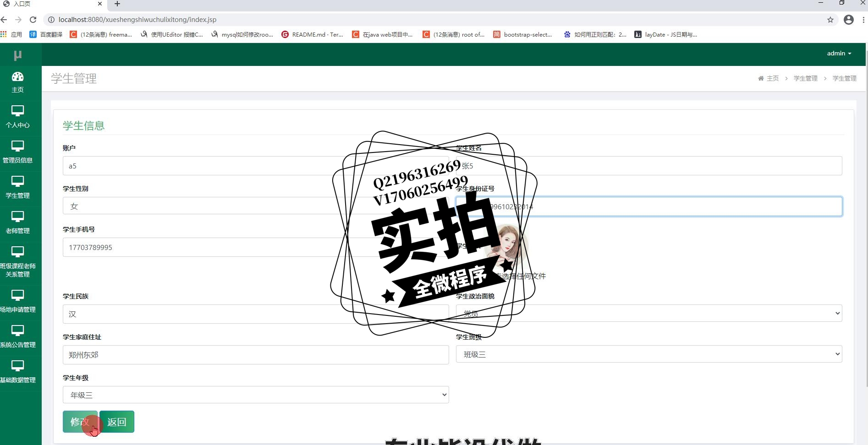
Task: Open the browser profile avatar icon
Action: click(849, 20)
